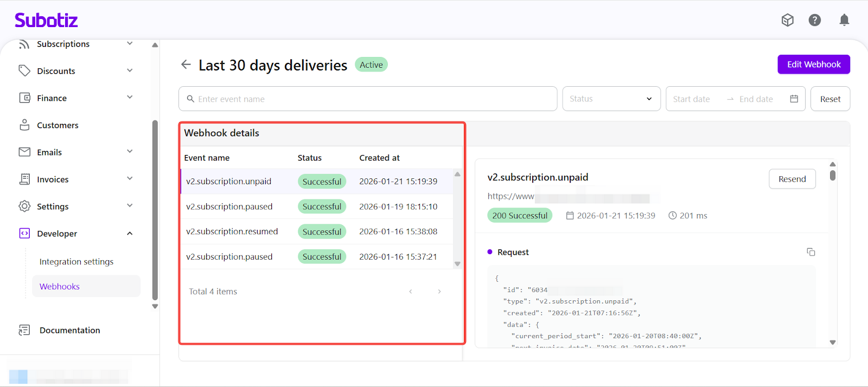Screen dimensions: 868x387
Task: Click the notification bell icon
Action: [x=844, y=20]
